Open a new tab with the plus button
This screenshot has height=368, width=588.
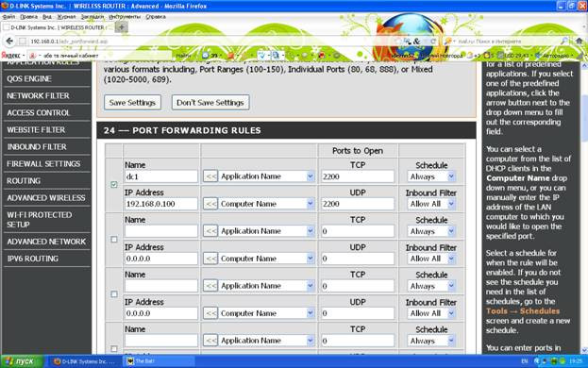click(x=122, y=27)
